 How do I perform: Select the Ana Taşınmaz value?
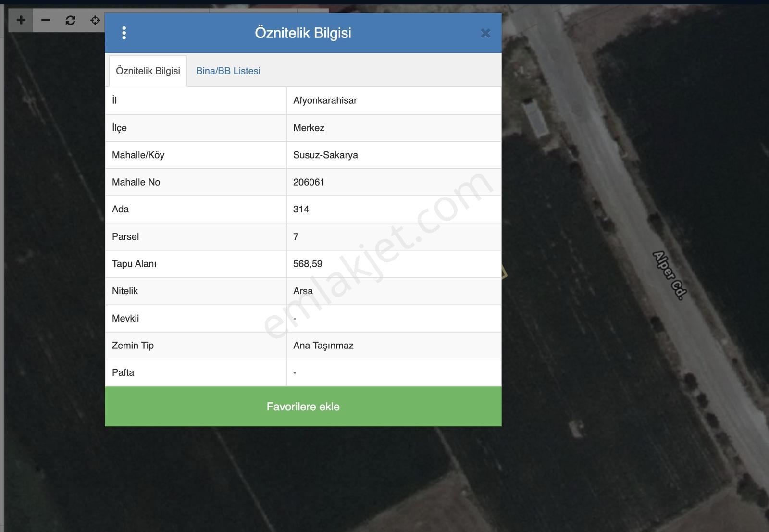click(394, 346)
